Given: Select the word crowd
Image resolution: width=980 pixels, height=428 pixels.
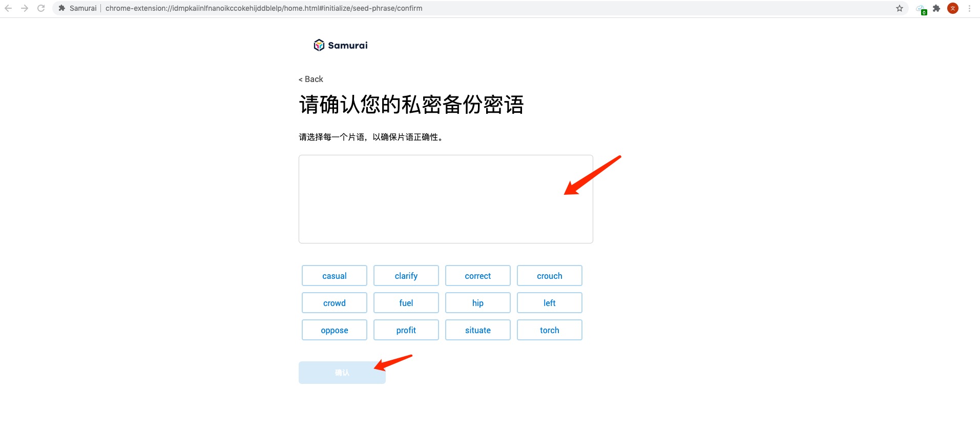Looking at the screenshot, I should (335, 303).
